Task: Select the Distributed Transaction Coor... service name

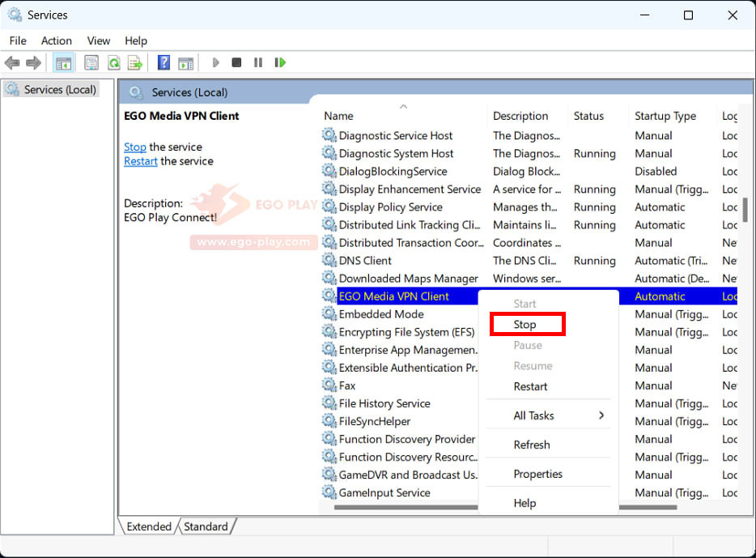Action: click(x=411, y=243)
